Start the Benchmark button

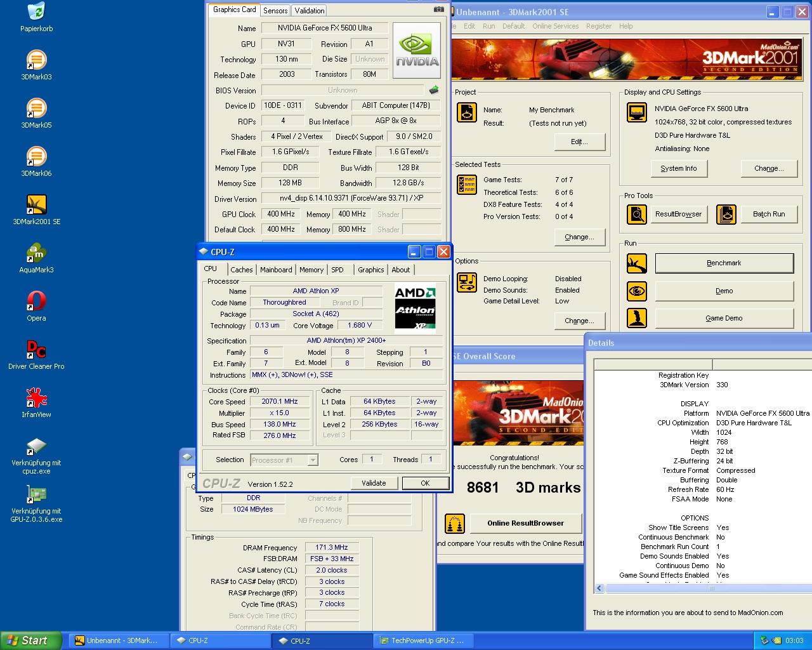point(724,263)
